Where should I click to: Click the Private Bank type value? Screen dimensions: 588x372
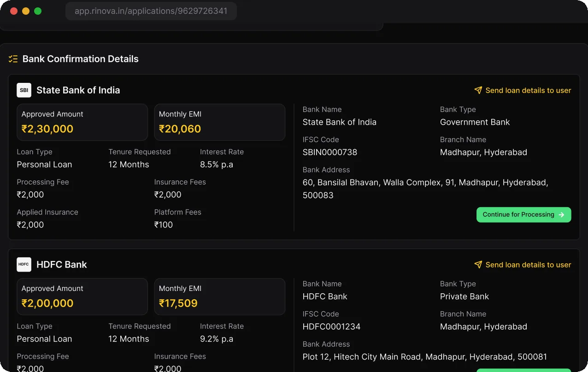pos(465,296)
